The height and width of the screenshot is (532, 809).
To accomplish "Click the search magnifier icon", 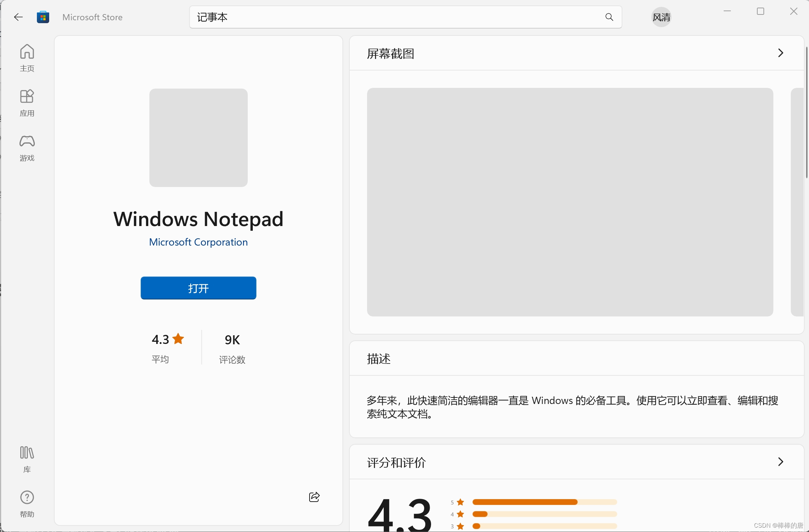I will [x=609, y=17].
